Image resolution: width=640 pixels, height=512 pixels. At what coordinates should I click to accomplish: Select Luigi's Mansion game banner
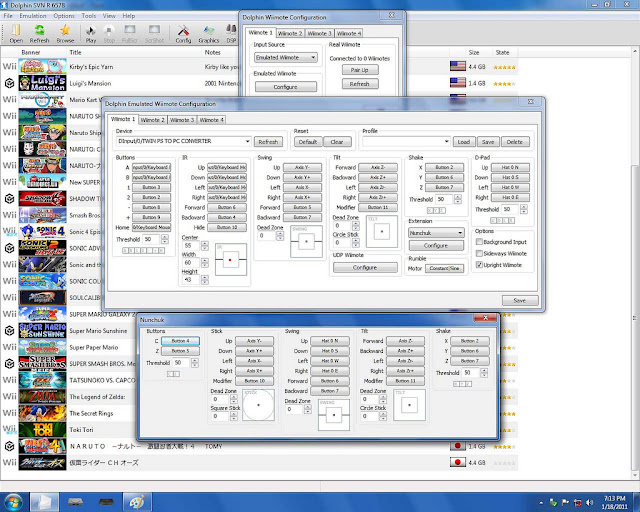click(x=42, y=83)
